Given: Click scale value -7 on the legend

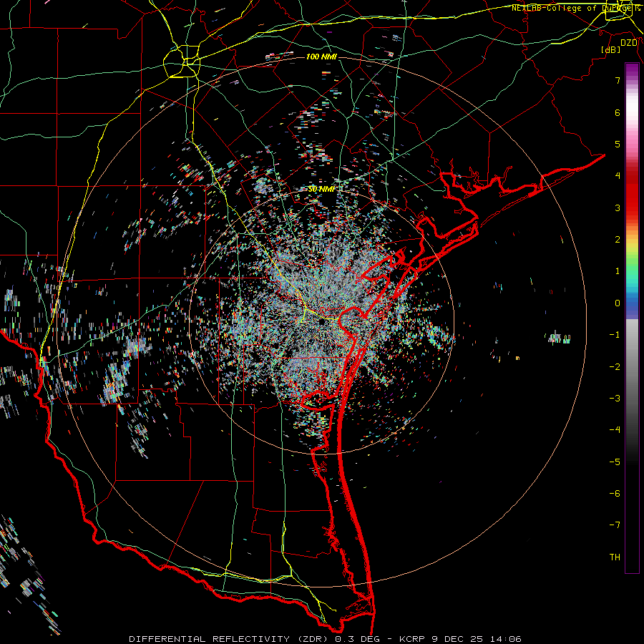Looking at the screenshot, I should tap(615, 525).
